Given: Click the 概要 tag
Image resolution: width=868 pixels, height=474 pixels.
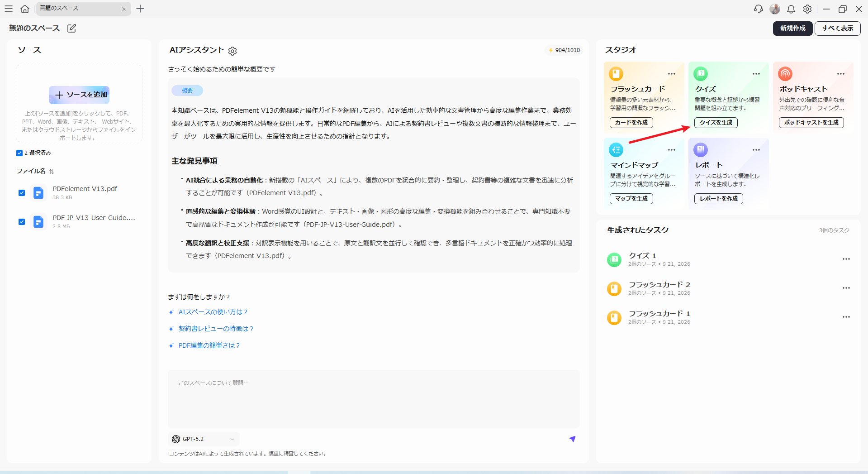Looking at the screenshot, I should click(x=187, y=91).
